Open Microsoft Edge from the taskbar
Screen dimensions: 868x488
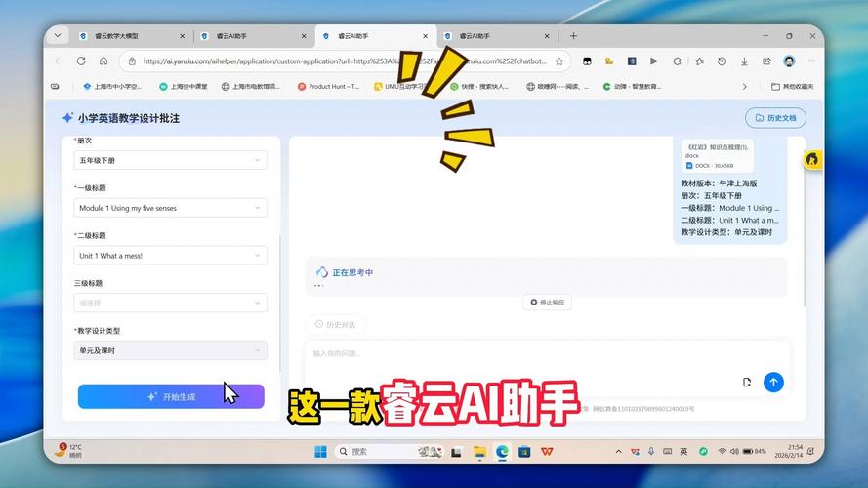(x=502, y=452)
